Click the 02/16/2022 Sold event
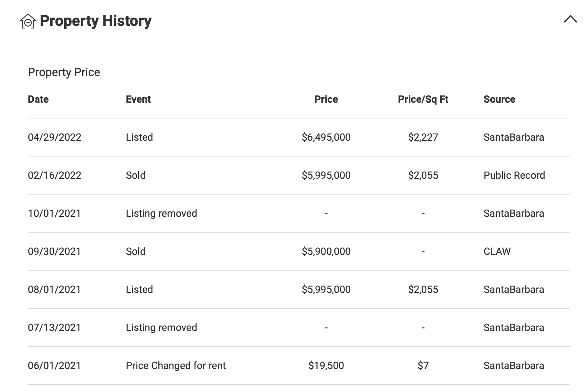Viewport: 584px width, 392px height. [136, 176]
